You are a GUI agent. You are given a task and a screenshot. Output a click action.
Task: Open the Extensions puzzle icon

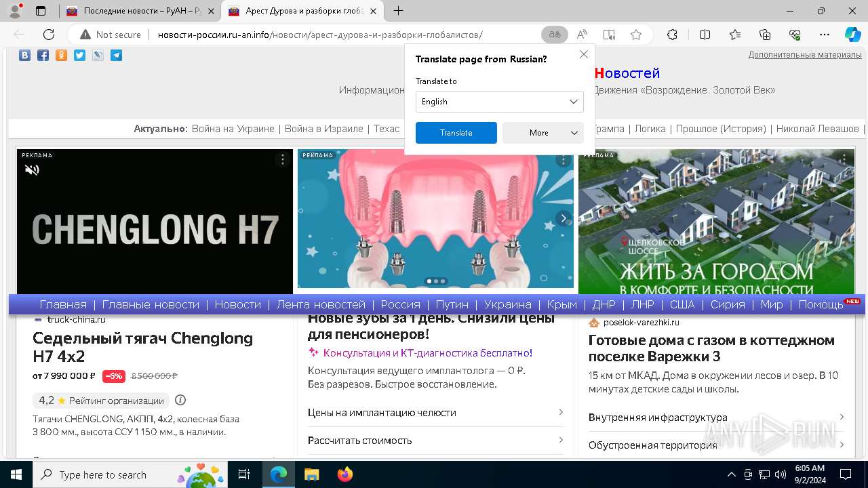(x=672, y=35)
